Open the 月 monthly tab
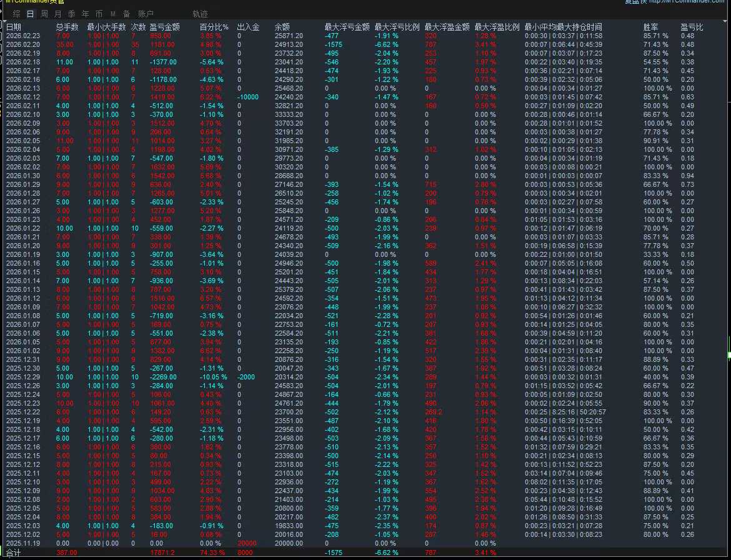The width and height of the screenshot is (731, 560). [58, 14]
